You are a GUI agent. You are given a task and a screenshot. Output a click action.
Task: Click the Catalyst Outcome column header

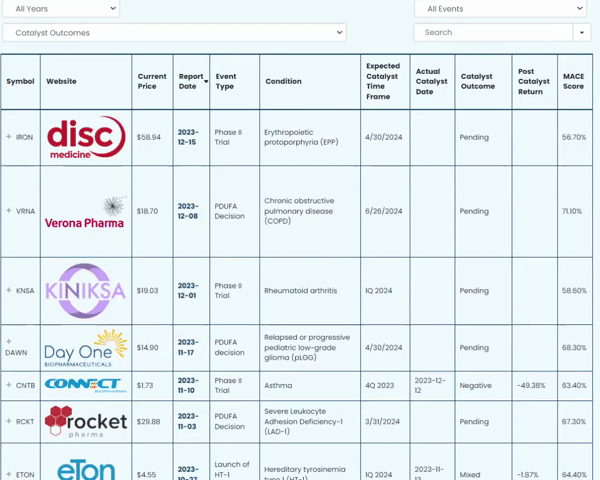click(478, 82)
